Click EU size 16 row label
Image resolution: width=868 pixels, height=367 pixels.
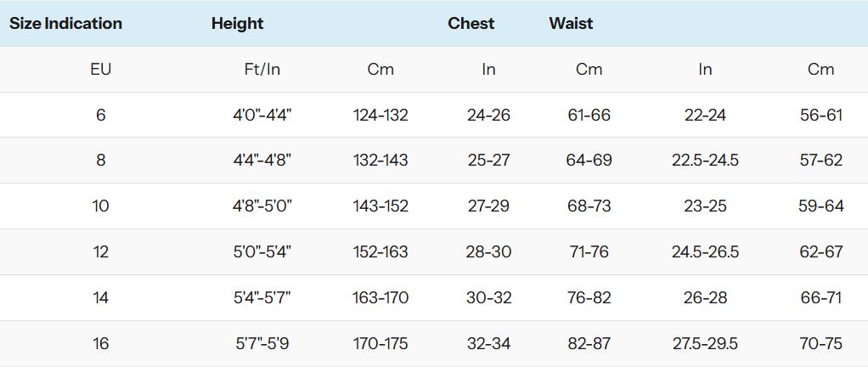(101, 344)
